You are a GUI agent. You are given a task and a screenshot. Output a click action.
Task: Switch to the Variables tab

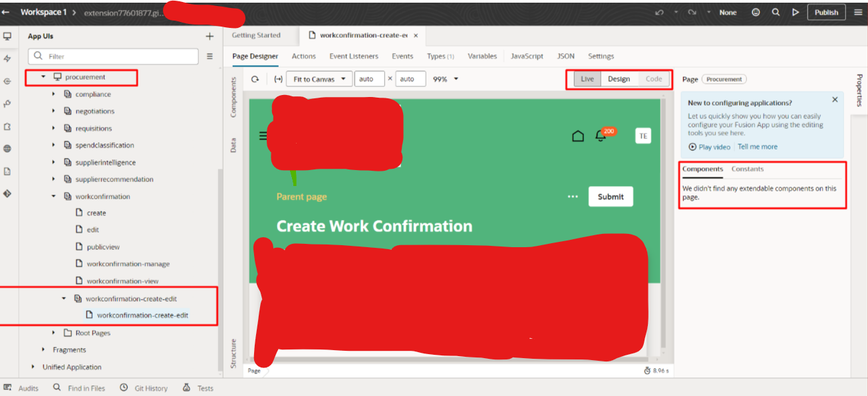click(482, 56)
